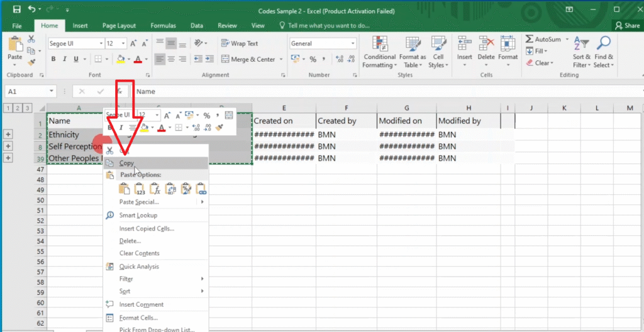This screenshot has height=332, width=644.
Task: Click the AutoSum sigma icon
Action: (x=530, y=40)
